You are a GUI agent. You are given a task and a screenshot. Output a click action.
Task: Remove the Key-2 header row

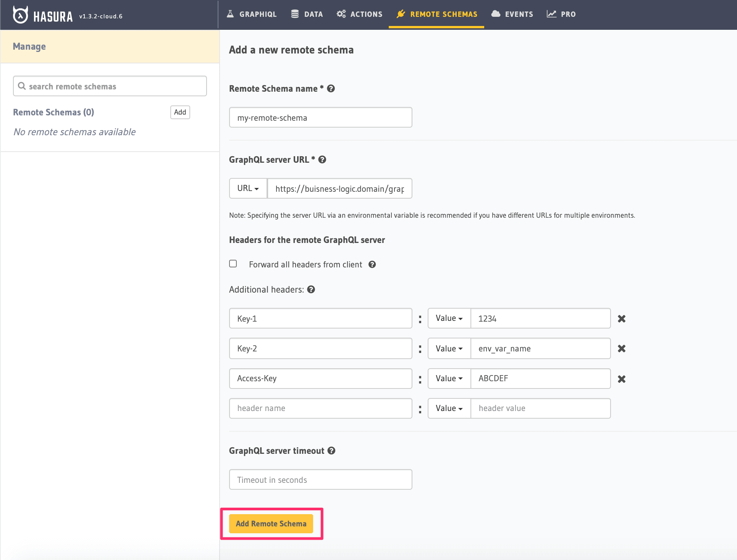tap(621, 348)
